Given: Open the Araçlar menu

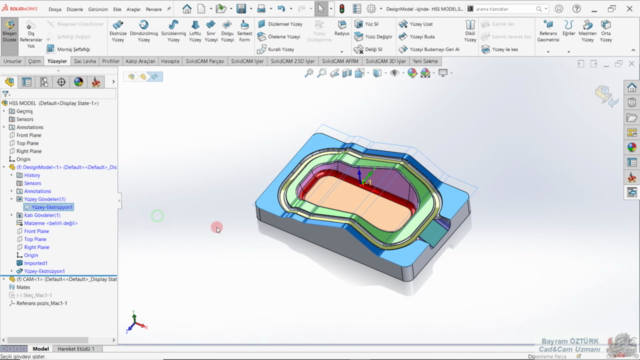Looking at the screenshot, I should pyautogui.click(x=133, y=9).
